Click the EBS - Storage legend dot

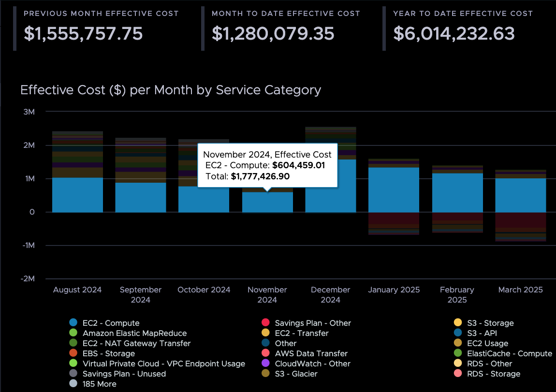point(73,353)
